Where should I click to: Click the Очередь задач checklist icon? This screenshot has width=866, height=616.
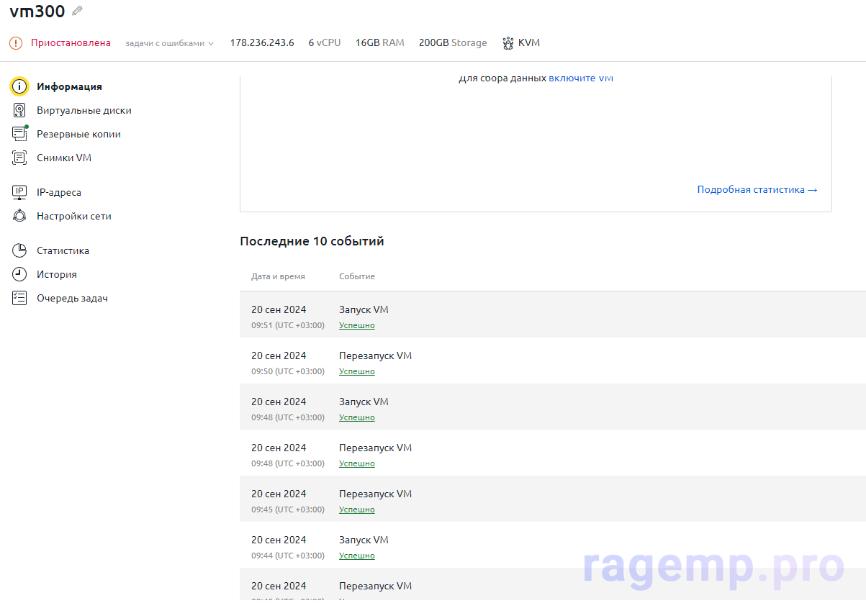(19, 298)
